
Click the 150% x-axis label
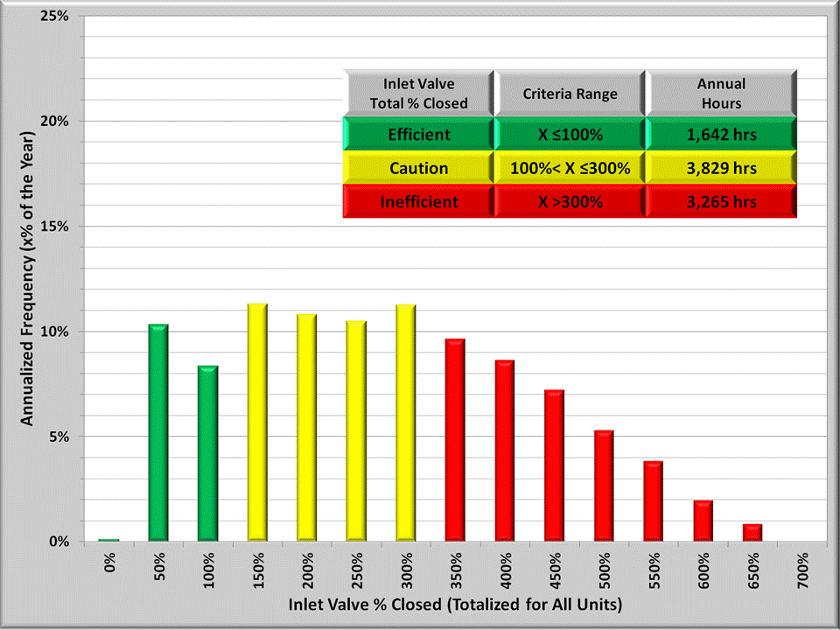tap(259, 570)
